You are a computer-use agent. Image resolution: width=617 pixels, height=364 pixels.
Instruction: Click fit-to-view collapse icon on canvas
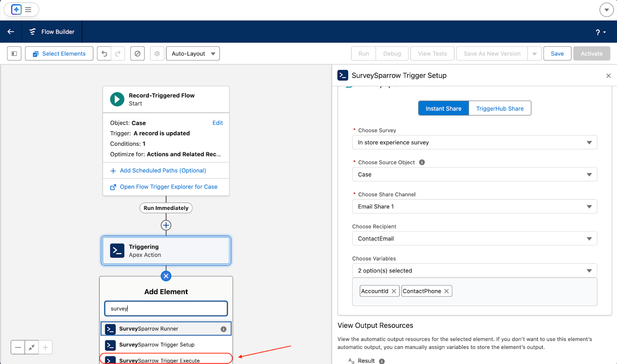point(32,347)
